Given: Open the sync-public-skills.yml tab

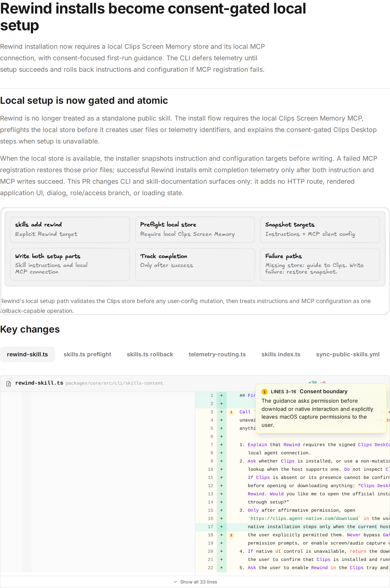Looking at the screenshot, I should pos(348,354).
